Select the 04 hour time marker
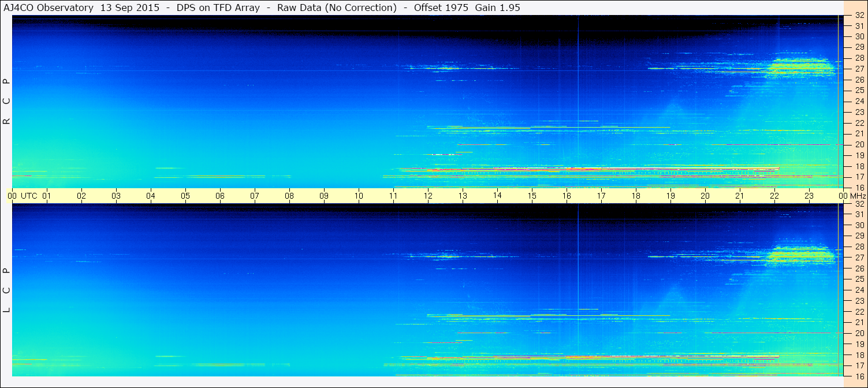This screenshot has width=868, height=388. [x=151, y=196]
